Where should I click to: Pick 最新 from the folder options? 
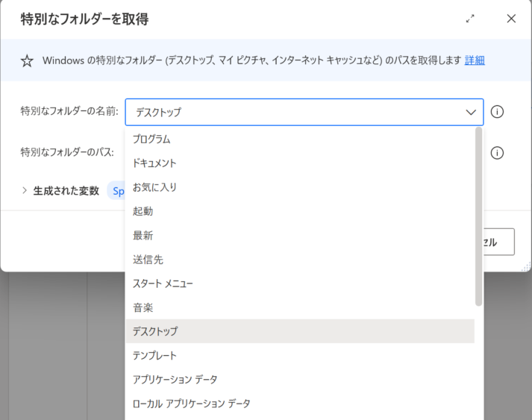click(x=300, y=236)
